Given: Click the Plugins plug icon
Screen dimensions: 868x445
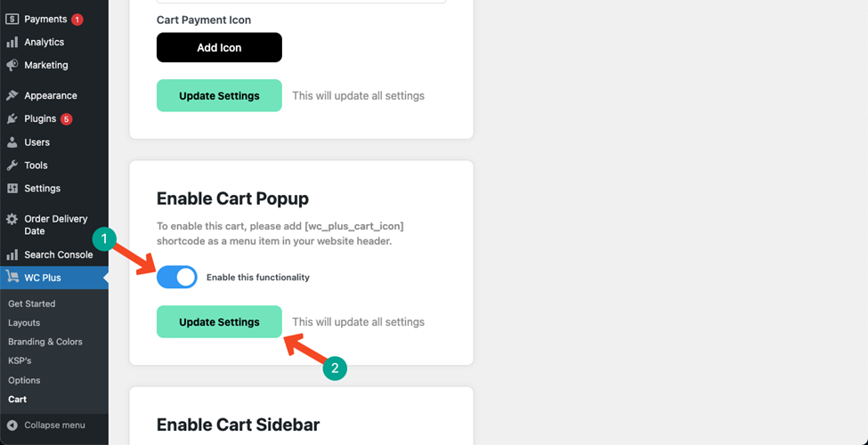Looking at the screenshot, I should [x=12, y=119].
